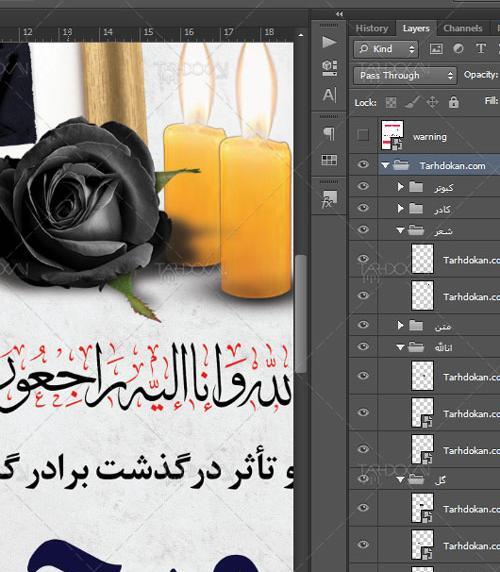Open the cube-shaped 3D panel icon
The image size is (500, 572).
[x=329, y=68]
